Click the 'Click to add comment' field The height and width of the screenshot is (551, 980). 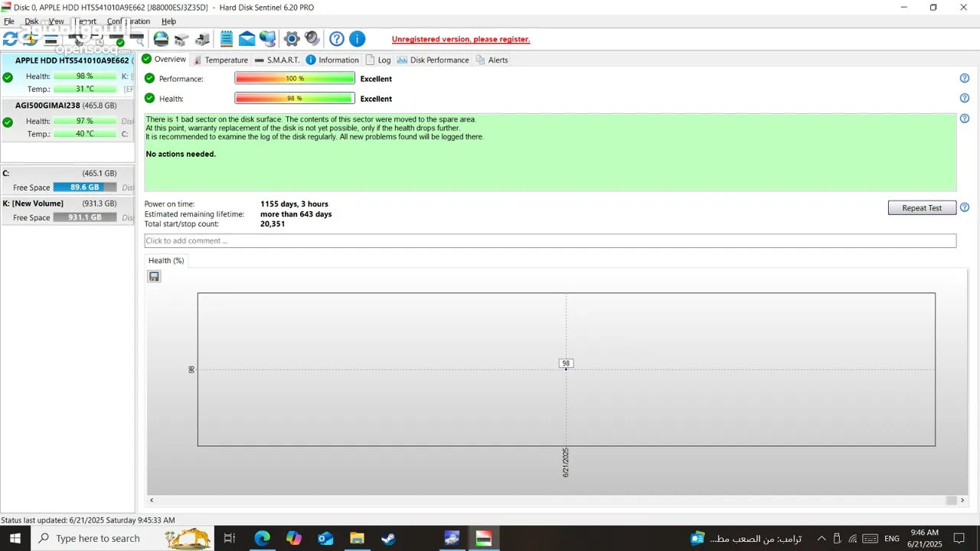click(550, 240)
